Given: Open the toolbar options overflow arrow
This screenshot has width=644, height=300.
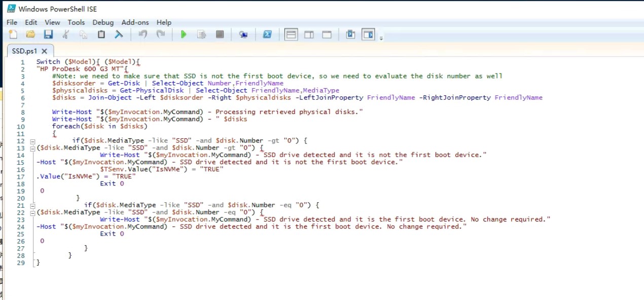Looking at the screenshot, I should (381, 38).
